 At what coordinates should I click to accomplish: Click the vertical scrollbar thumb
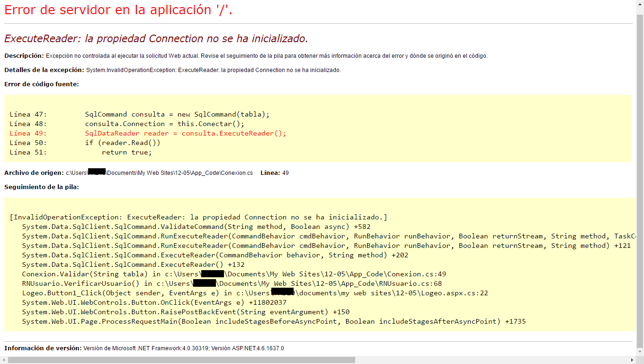640,182
